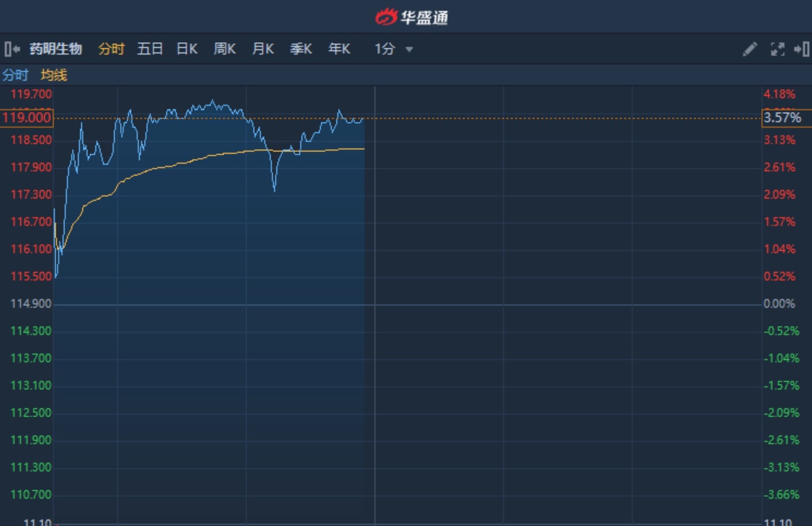Screen dimensions: 812x526
Task: Click the 0.00% baseline axis label
Action: tap(779, 303)
